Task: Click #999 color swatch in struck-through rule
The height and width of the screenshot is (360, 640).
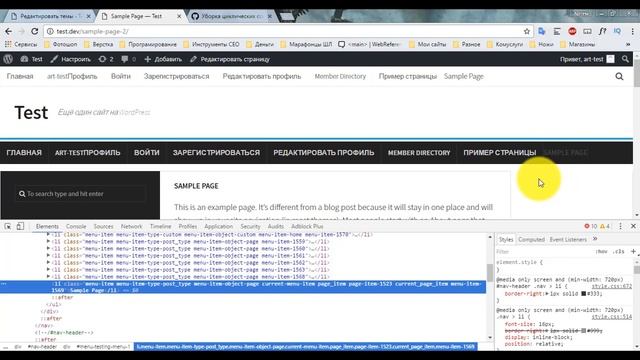Action: pos(584,331)
